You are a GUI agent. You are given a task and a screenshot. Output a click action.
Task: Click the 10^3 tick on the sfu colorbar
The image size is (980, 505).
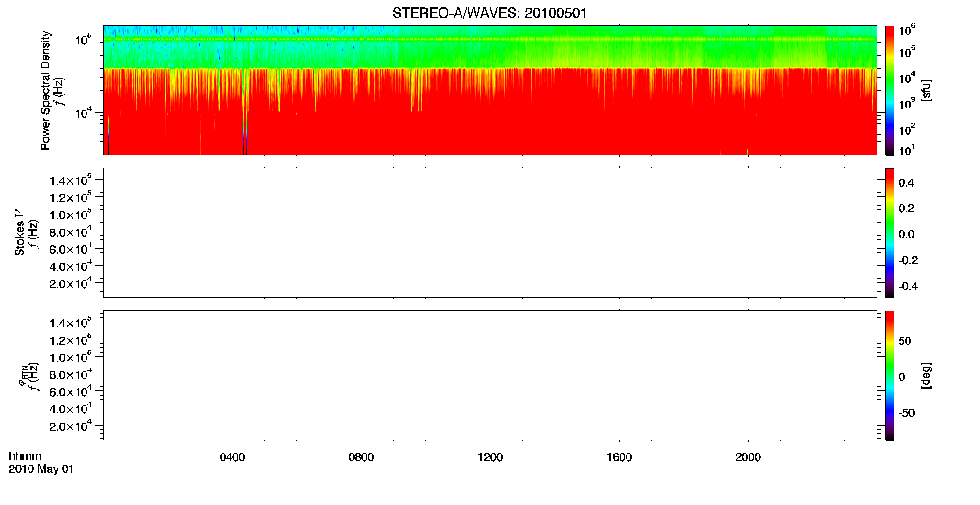[x=907, y=104]
